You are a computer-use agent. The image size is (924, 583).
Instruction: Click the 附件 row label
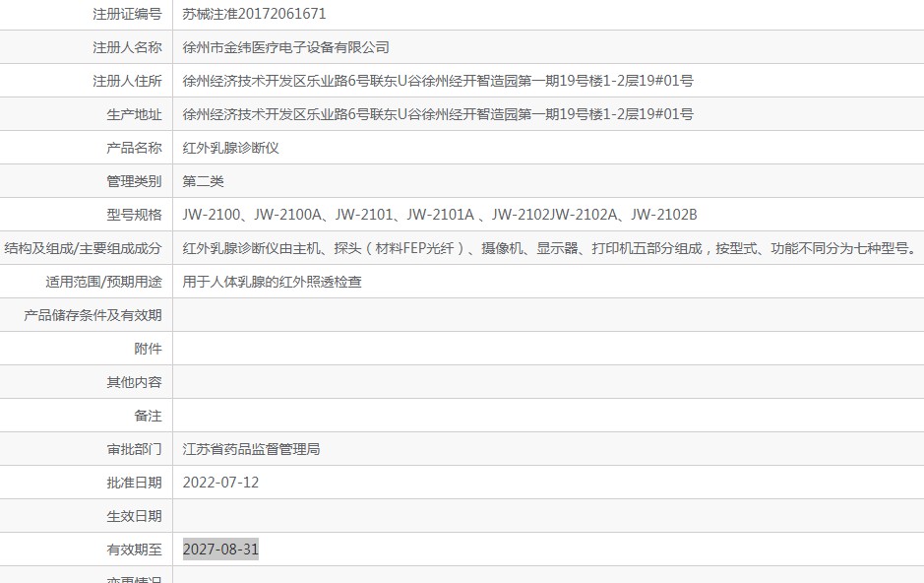pos(148,349)
